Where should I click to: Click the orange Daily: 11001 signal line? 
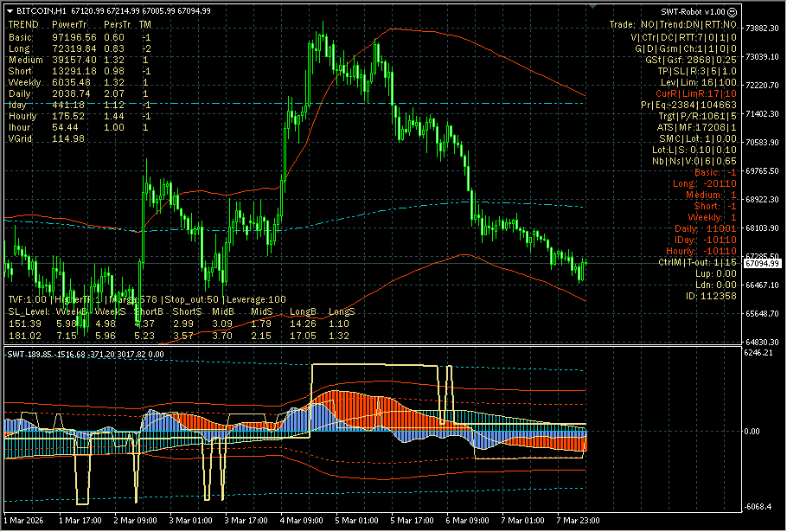tap(706, 229)
